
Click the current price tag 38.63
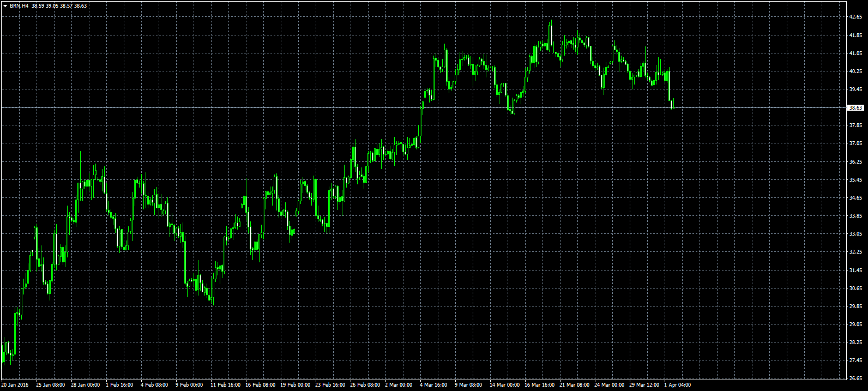855,108
